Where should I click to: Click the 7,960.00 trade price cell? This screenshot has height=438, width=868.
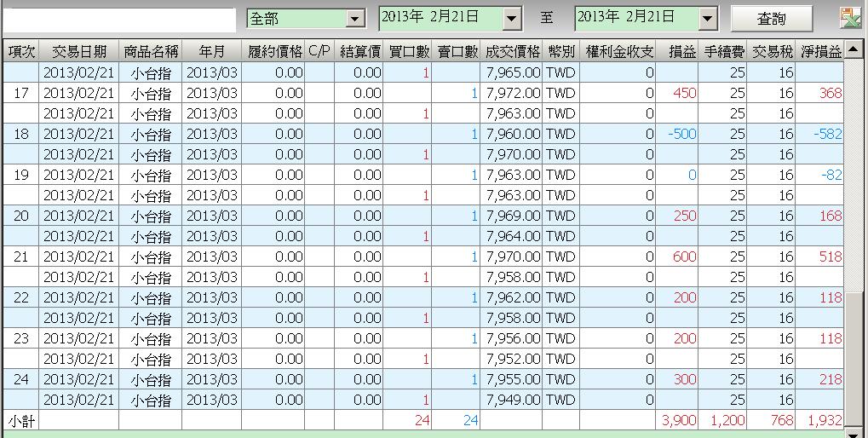(x=511, y=134)
